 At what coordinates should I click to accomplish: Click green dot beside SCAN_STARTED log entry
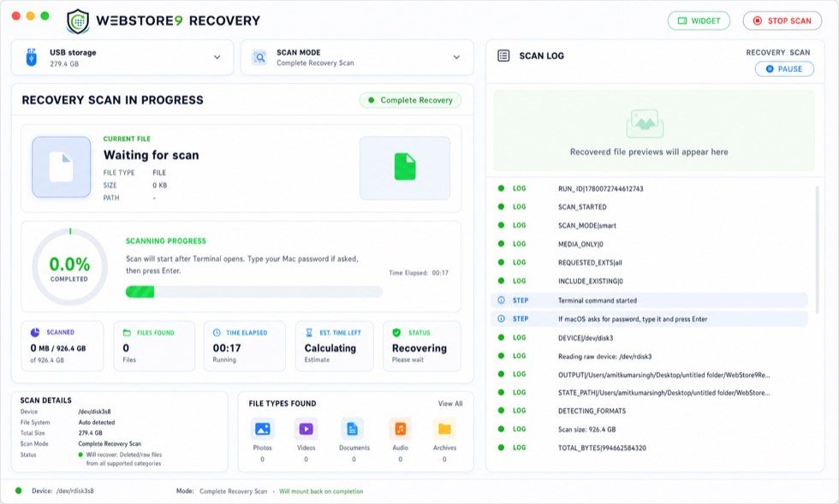tap(502, 206)
